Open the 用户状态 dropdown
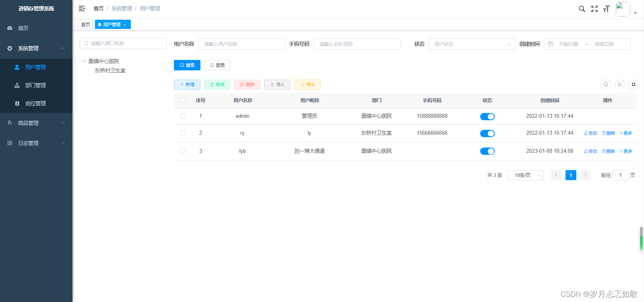The height and width of the screenshot is (302, 644). [472, 44]
